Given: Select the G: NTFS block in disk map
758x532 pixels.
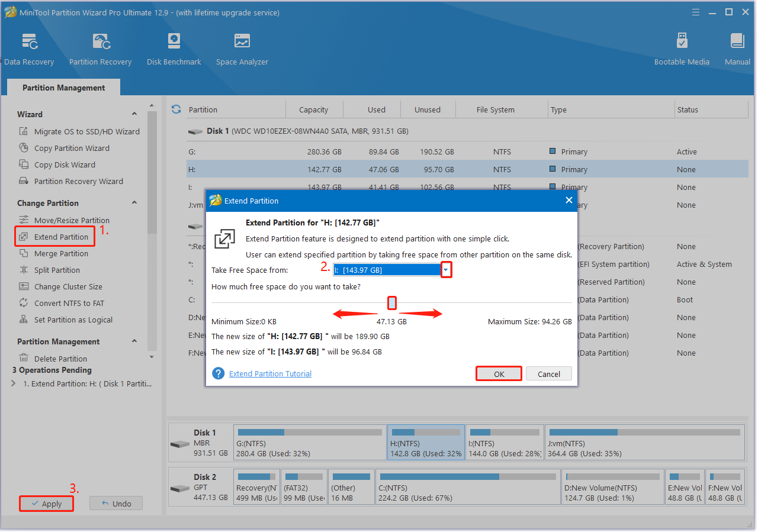Looking at the screenshot, I should [x=310, y=443].
